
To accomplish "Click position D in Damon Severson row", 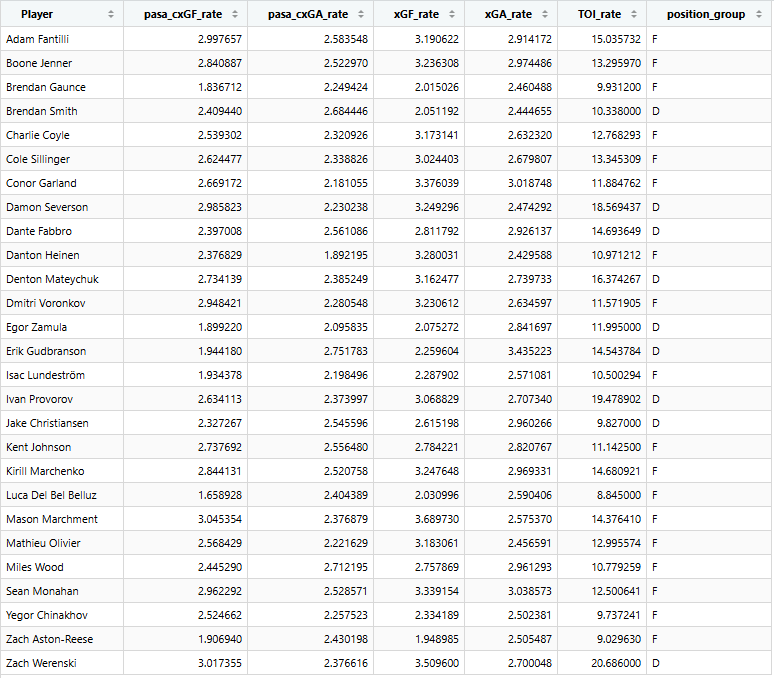I will pyautogui.click(x=656, y=207).
